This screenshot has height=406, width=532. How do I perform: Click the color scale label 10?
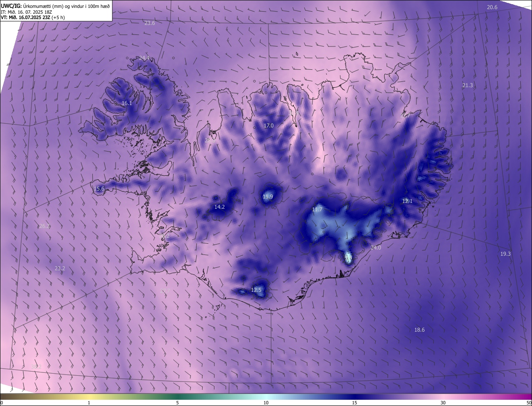[266, 403]
